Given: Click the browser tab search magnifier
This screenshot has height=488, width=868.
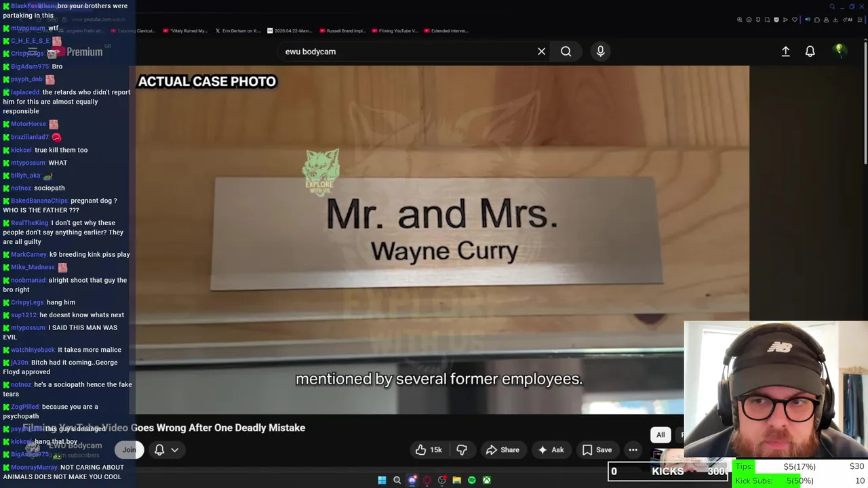Looking at the screenshot, I should [x=832, y=7].
